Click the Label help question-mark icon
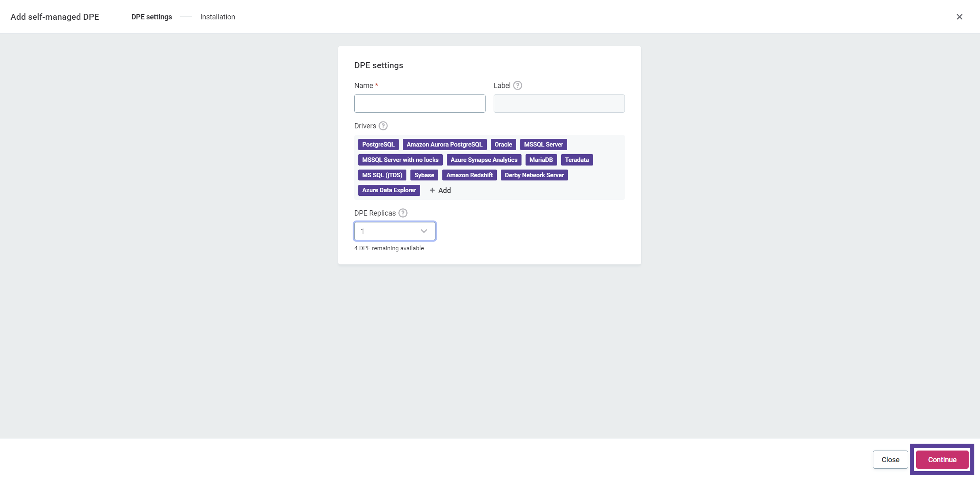The height and width of the screenshot is (480, 980). 517,86
